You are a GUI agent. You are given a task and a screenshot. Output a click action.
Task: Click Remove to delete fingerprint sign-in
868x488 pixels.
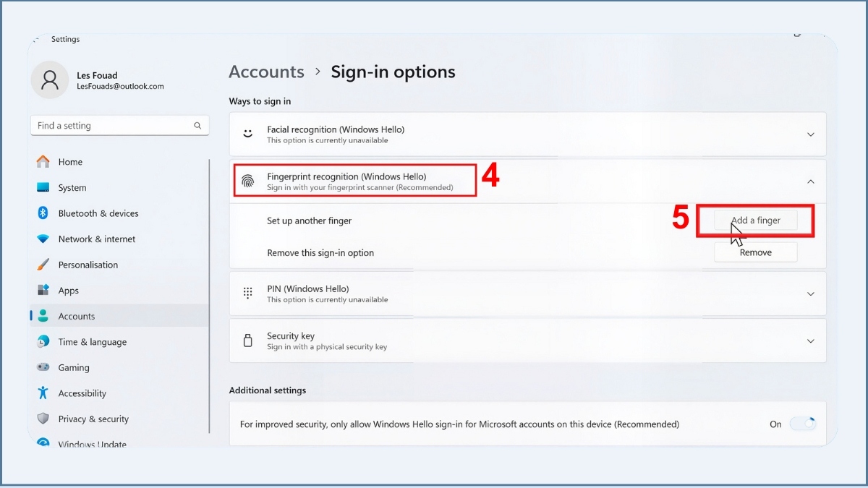(755, 252)
